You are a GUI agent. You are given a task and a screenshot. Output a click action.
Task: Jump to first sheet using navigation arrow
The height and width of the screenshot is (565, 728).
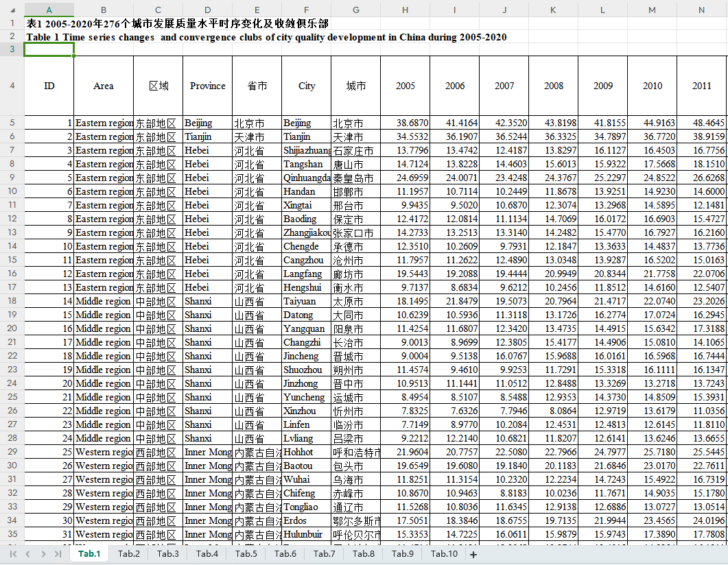click(13, 554)
